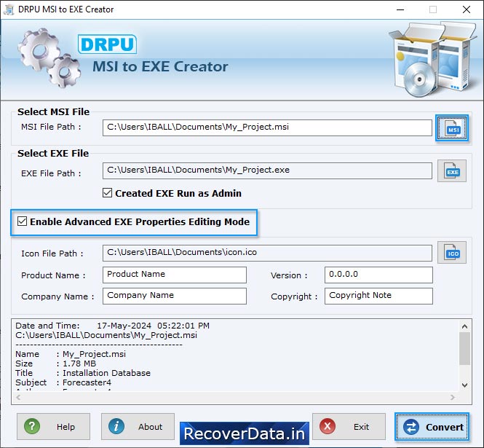This screenshot has height=448, width=484.
Task: Focus the Company Name input field
Action: 175,296
